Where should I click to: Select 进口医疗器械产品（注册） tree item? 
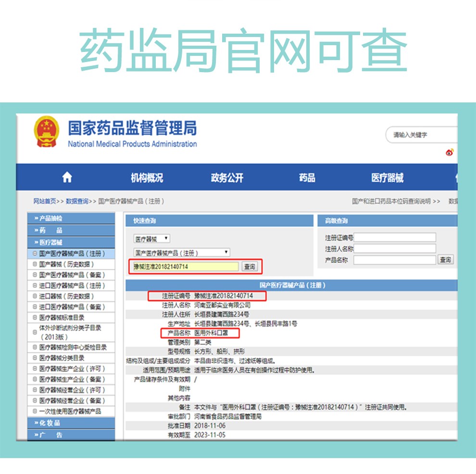[72, 286]
